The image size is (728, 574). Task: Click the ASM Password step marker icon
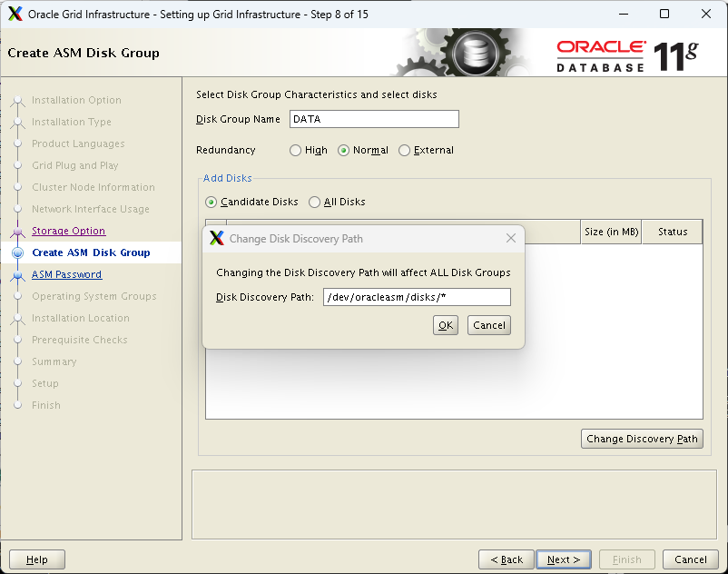tap(17, 275)
